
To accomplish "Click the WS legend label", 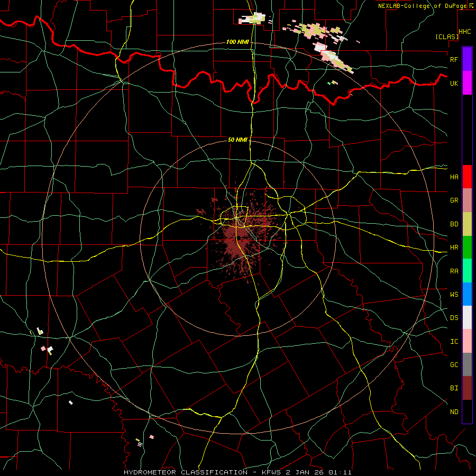I will 454,295.
